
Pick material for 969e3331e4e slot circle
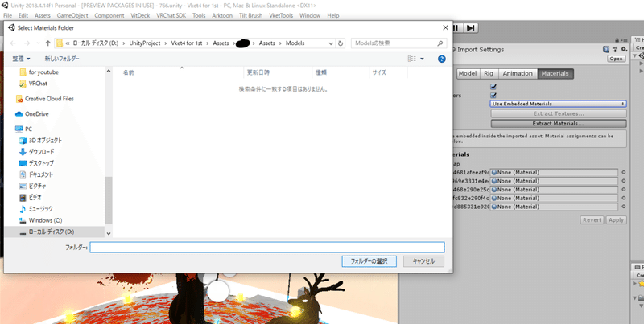click(x=624, y=181)
